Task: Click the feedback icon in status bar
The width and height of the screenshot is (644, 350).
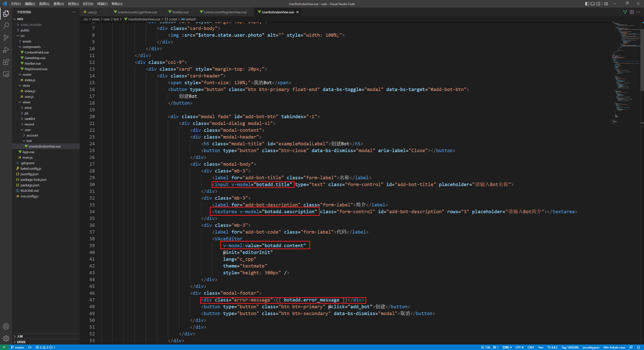Action: 631,347
